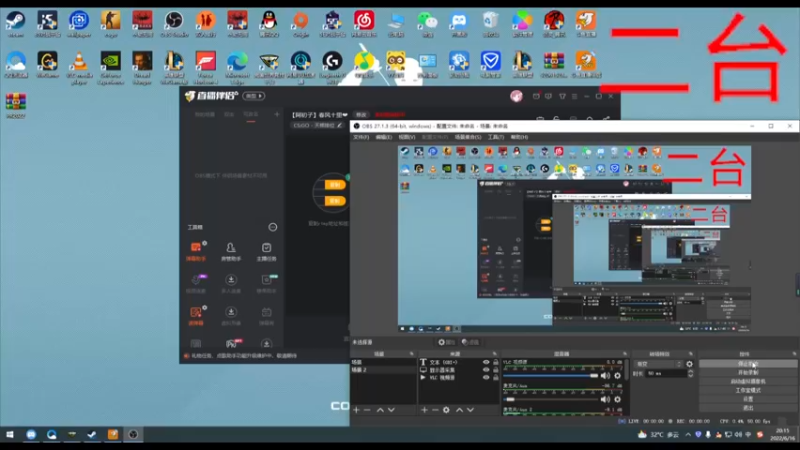800x450 pixels.
Task: Move source up in OBS sources panel
Action: (x=459, y=410)
